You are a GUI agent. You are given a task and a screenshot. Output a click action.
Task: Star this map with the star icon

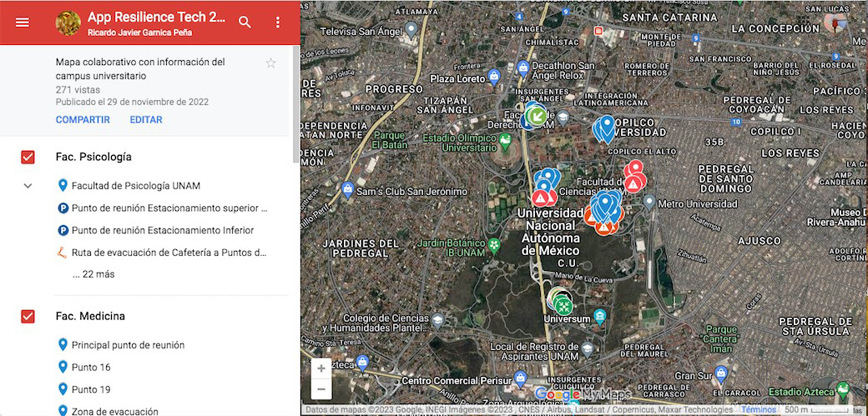click(x=271, y=63)
